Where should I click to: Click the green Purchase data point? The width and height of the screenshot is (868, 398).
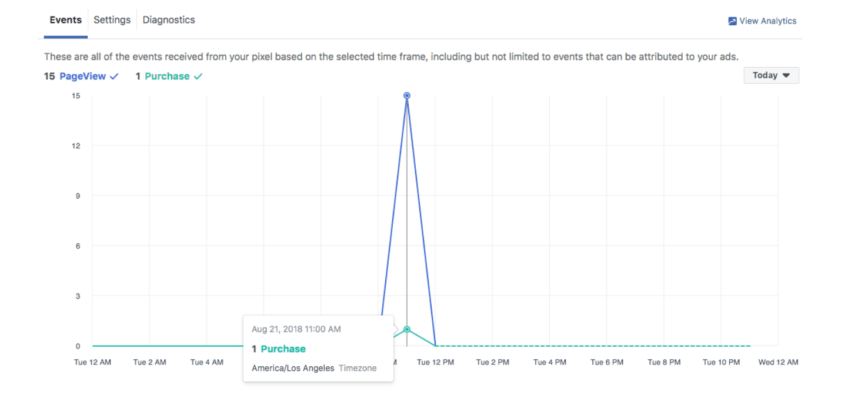pyautogui.click(x=406, y=329)
